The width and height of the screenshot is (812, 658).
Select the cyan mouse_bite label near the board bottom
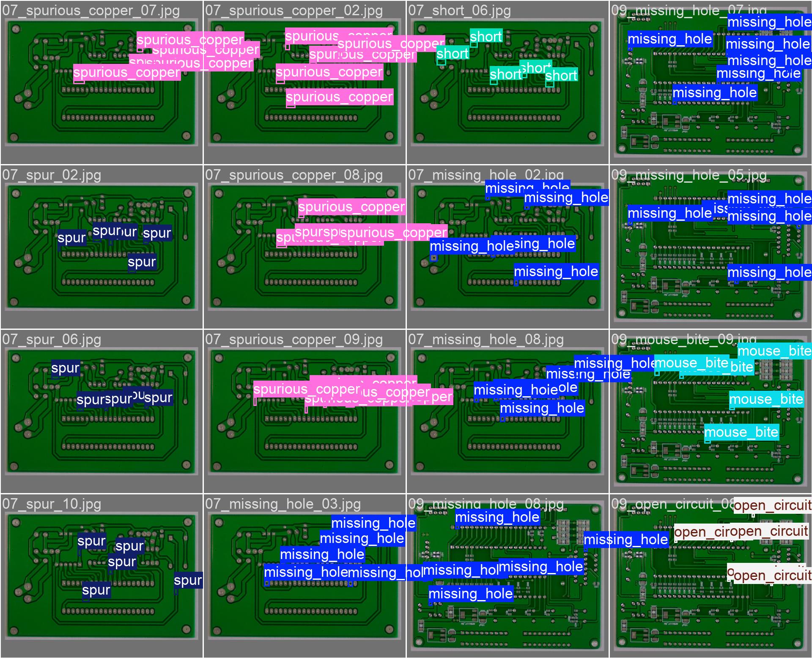pos(742,432)
